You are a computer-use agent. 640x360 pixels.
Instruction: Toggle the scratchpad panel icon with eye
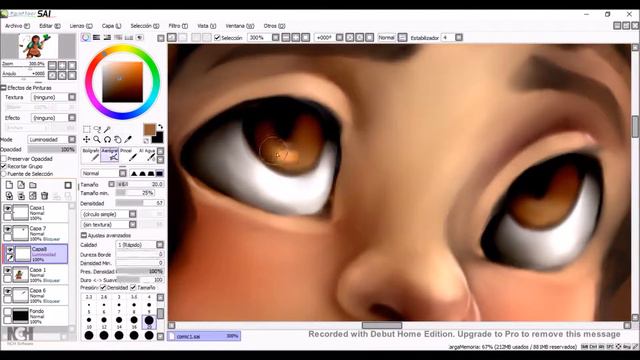coord(139,38)
